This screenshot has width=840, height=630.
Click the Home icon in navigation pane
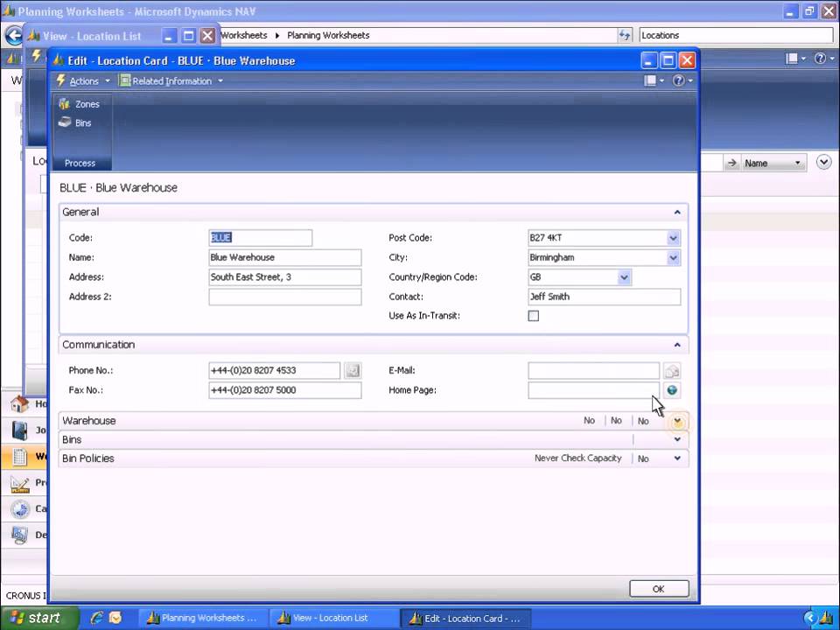coord(20,403)
